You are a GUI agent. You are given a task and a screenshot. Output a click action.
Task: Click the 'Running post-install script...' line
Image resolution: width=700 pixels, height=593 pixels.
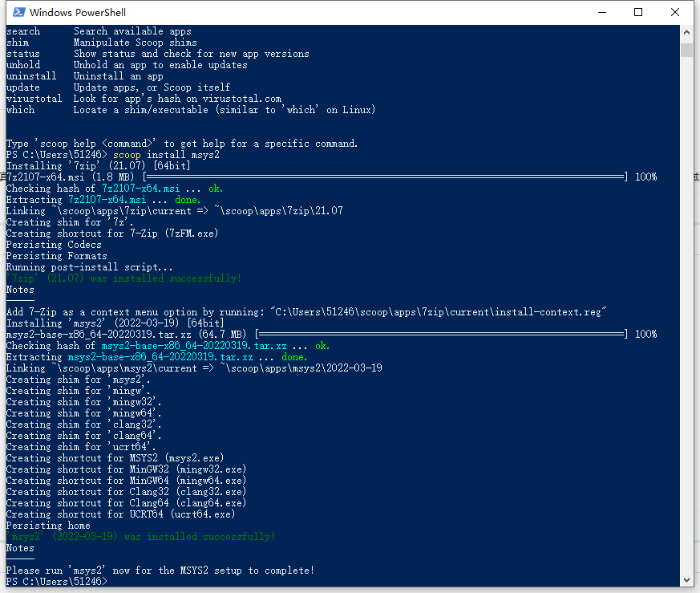pos(89,266)
